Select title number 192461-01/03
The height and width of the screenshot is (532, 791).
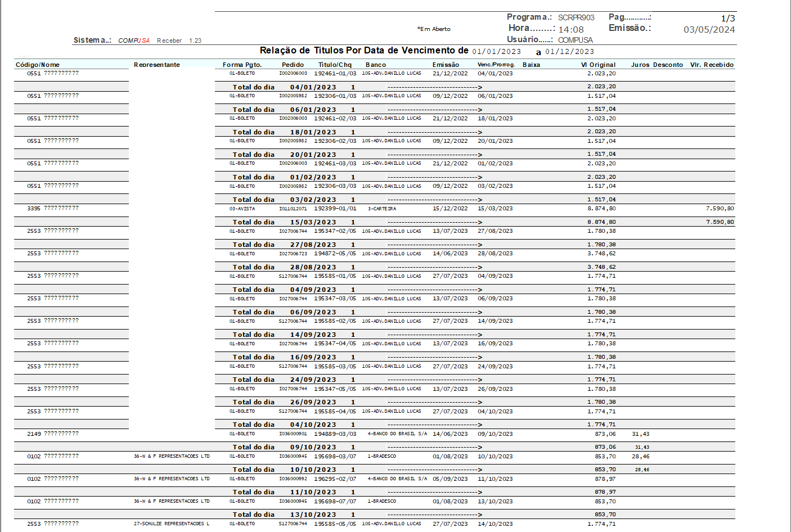(x=335, y=73)
